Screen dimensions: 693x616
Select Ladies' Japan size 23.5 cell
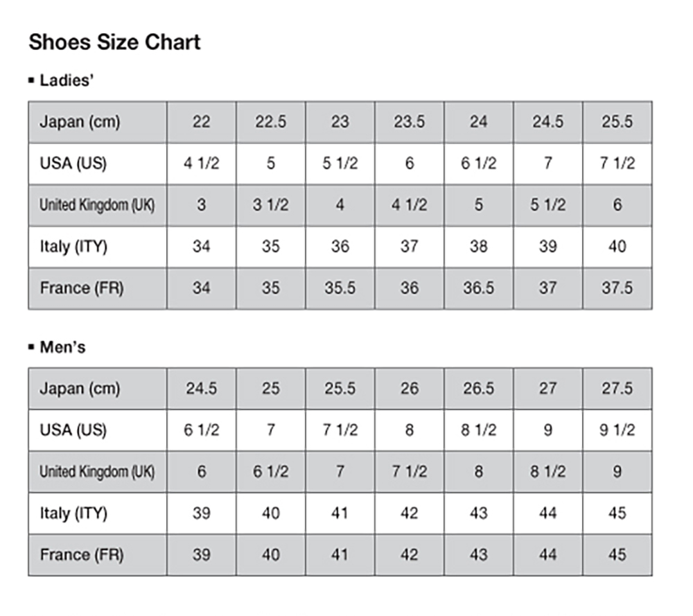(410, 122)
